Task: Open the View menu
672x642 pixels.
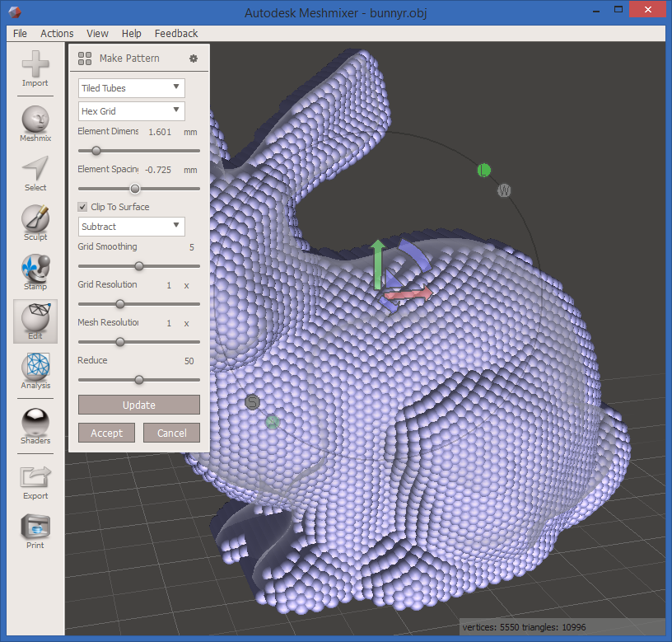Action: pyautogui.click(x=97, y=34)
